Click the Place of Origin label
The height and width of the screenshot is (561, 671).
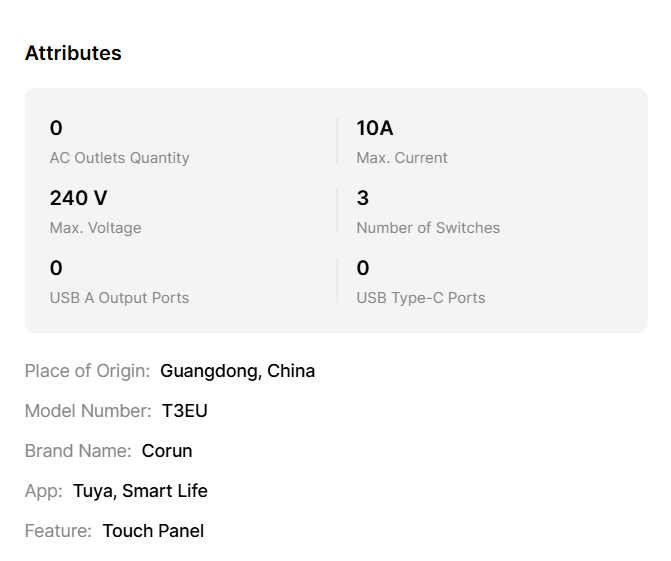click(x=87, y=371)
